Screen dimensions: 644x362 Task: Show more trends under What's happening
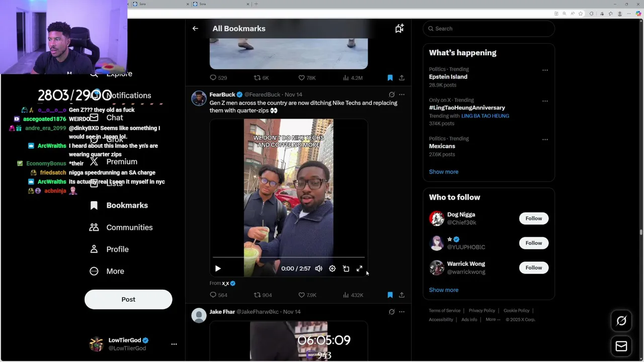(444, 172)
